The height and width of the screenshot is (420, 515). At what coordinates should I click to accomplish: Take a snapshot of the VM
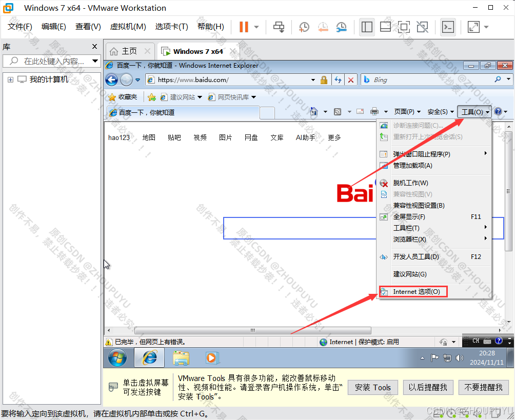click(304, 27)
